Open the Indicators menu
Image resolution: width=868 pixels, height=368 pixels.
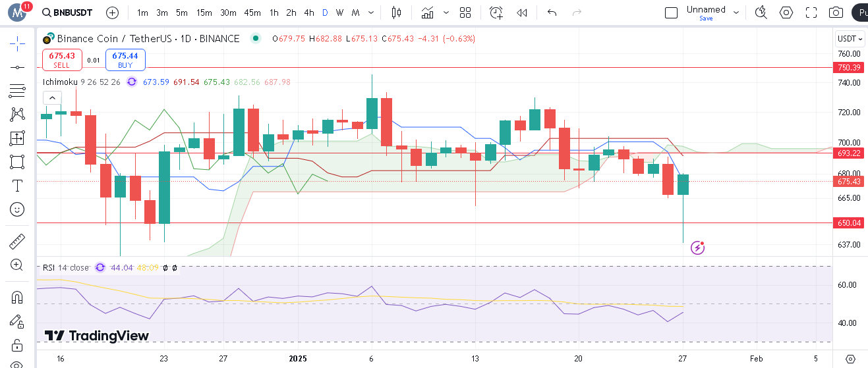pos(428,13)
